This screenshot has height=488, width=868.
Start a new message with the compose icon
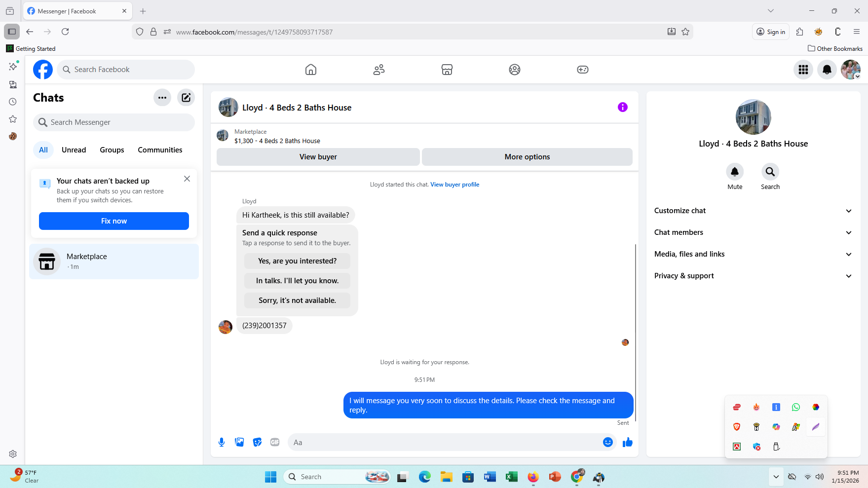tap(186, 98)
